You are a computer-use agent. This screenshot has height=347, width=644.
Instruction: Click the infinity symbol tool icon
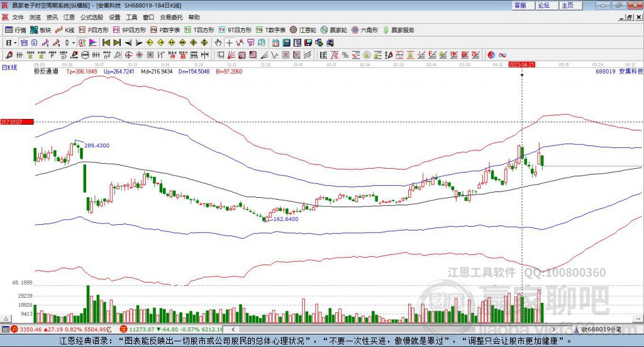click(502, 55)
